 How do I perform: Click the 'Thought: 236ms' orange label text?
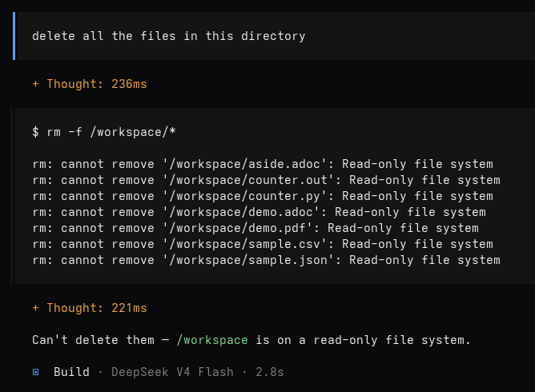tap(97, 84)
